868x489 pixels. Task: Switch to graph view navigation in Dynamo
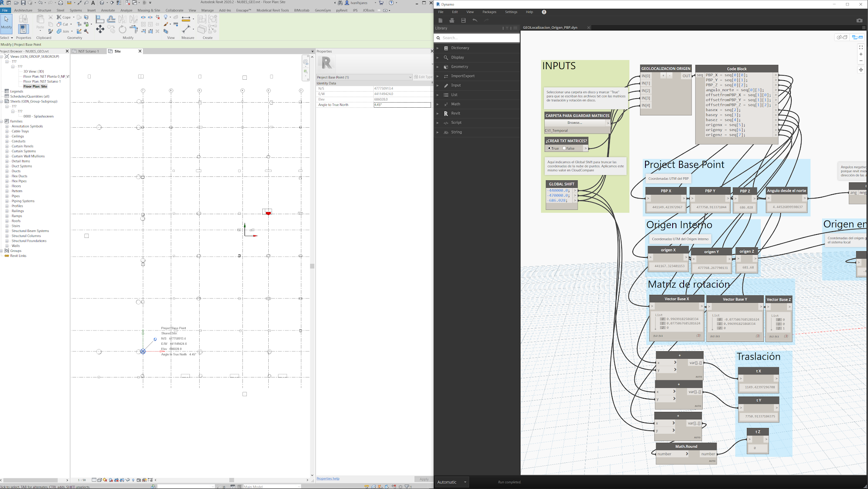point(857,37)
